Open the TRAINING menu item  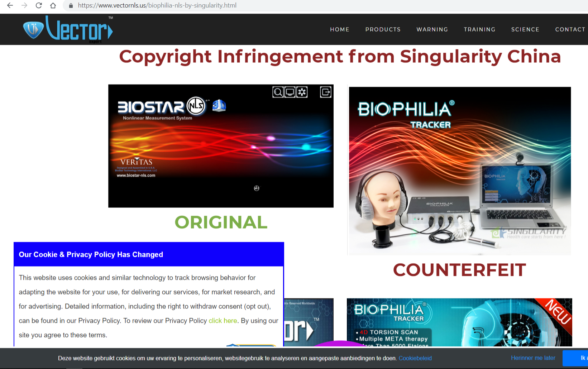479,29
